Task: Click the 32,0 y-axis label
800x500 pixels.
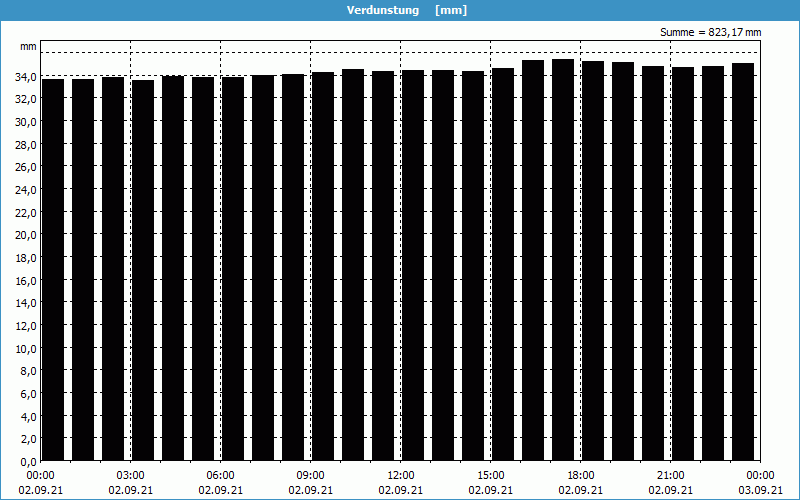Action: 26,99
